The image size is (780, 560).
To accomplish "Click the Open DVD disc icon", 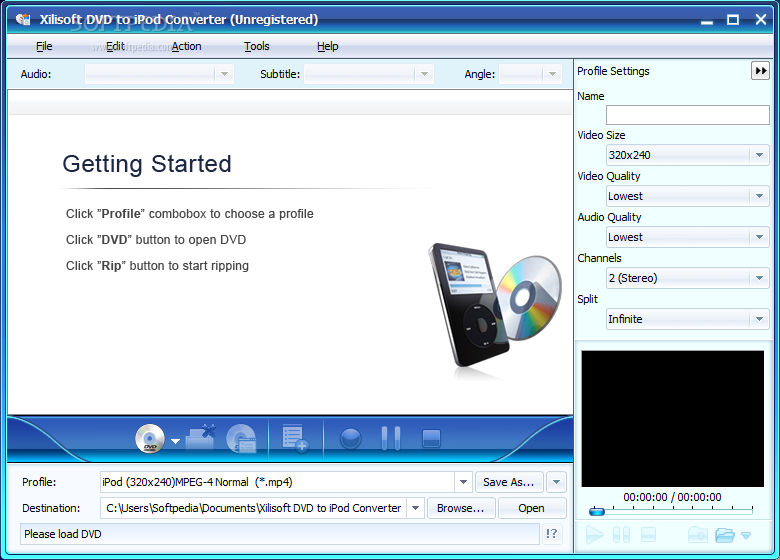I will [x=150, y=439].
